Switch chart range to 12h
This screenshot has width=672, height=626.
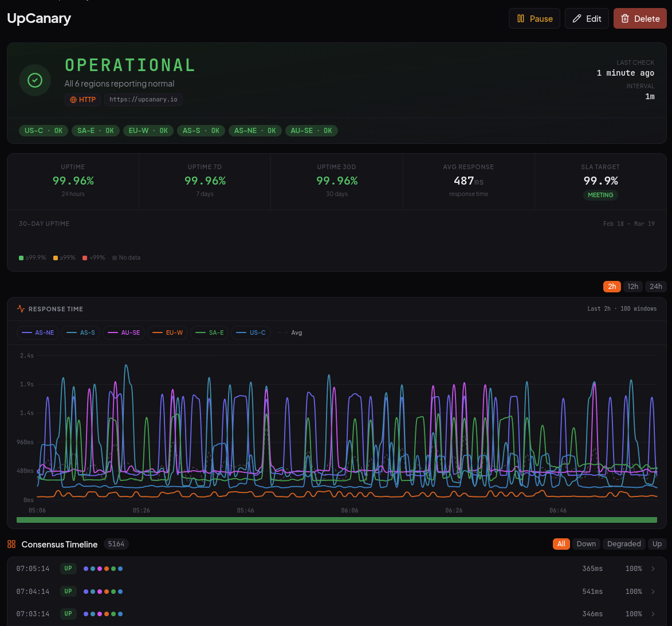[632, 287]
